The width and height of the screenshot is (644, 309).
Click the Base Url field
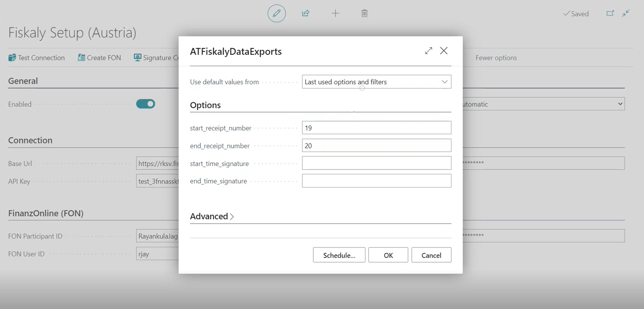tap(157, 164)
